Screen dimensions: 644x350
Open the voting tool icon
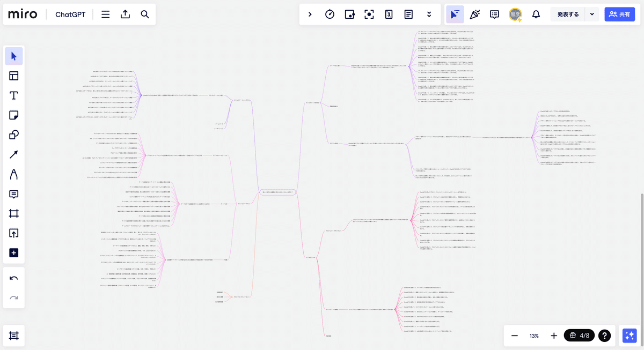coord(349,14)
